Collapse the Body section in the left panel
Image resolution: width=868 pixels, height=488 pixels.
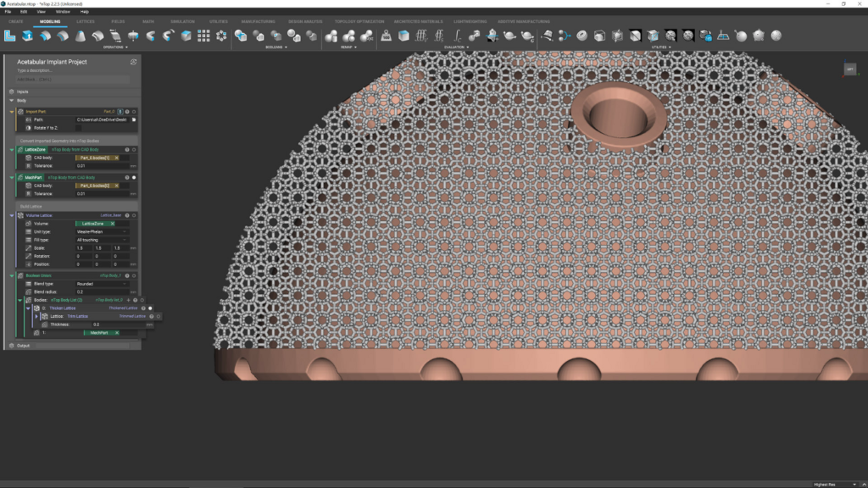click(x=11, y=99)
